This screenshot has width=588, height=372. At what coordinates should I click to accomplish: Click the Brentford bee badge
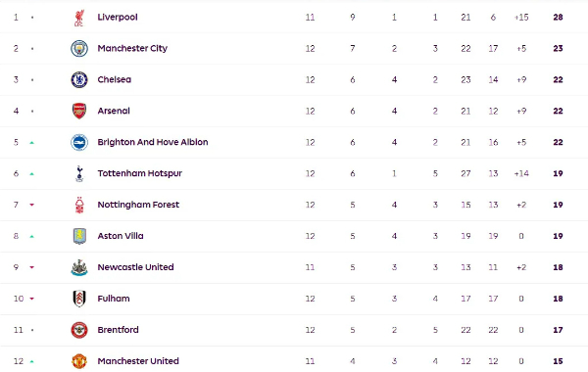[x=79, y=330]
